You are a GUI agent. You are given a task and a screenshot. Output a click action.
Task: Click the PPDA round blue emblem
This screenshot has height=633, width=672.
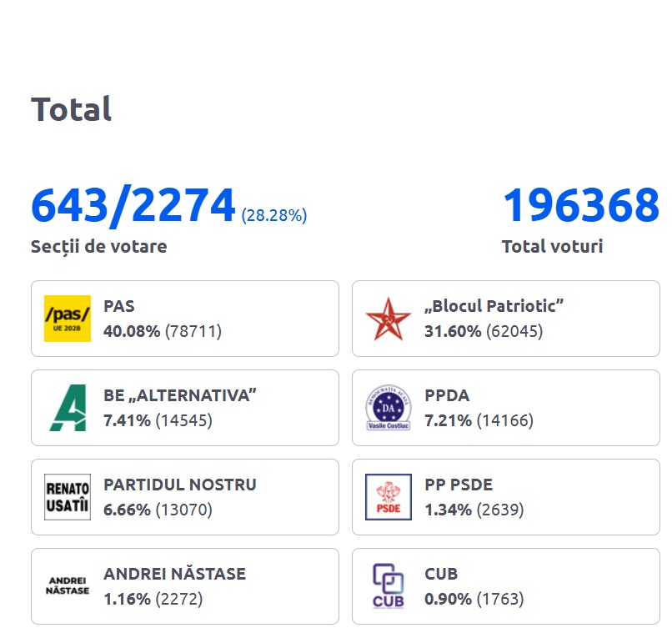click(x=389, y=408)
